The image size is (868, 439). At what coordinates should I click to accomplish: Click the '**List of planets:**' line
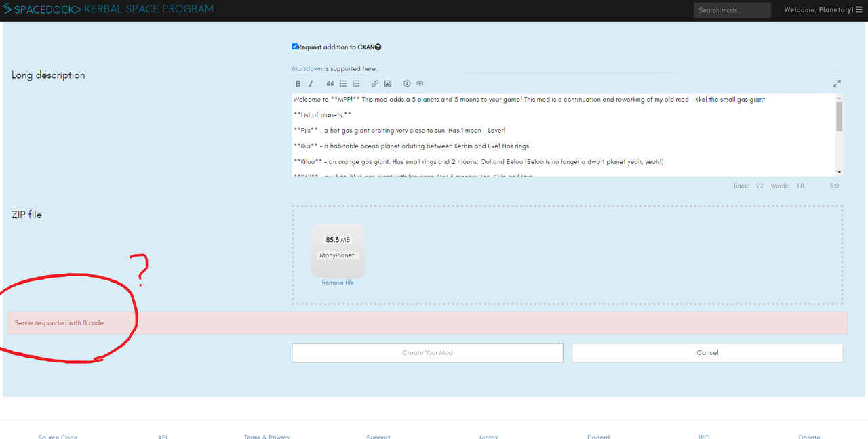click(x=322, y=115)
